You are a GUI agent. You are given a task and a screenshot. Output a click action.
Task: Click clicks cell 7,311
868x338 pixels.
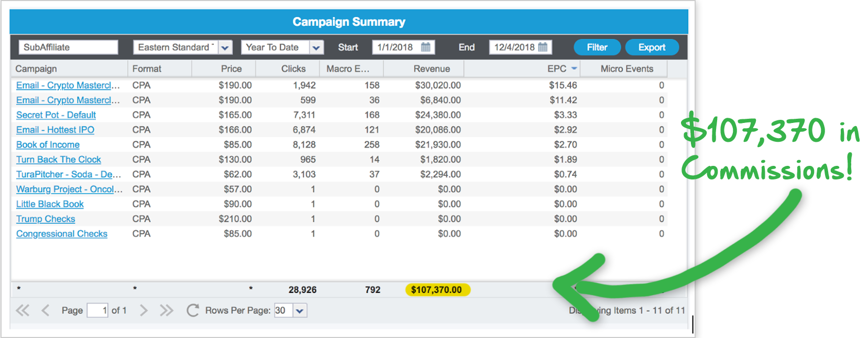(304, 115)
